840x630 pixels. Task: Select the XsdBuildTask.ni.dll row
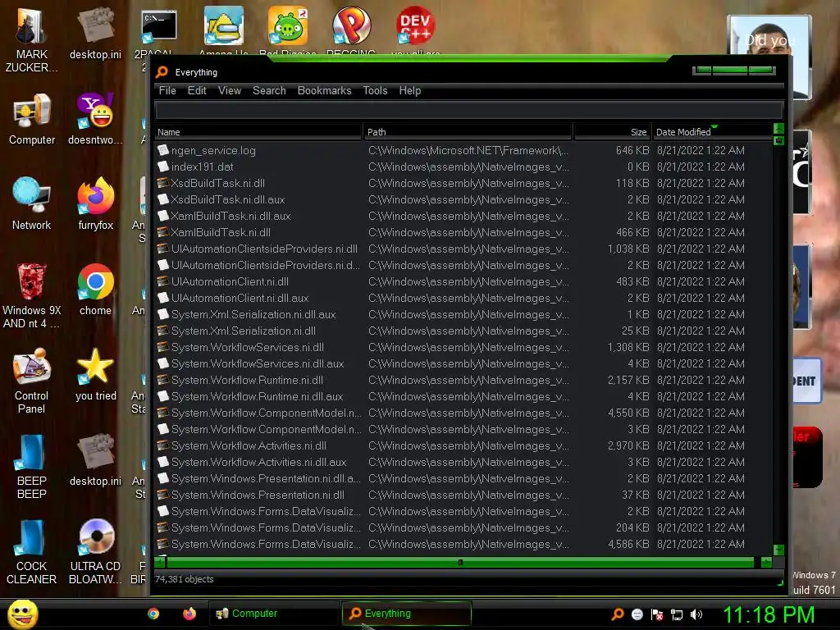coord(463,183)
